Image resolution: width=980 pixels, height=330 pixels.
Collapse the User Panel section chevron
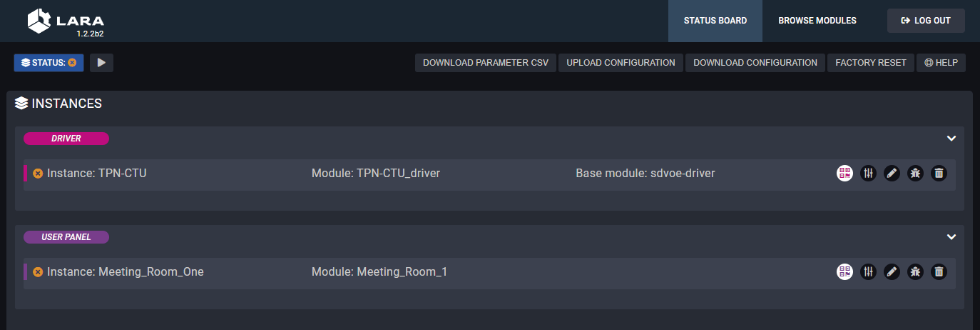click(951, 237)
